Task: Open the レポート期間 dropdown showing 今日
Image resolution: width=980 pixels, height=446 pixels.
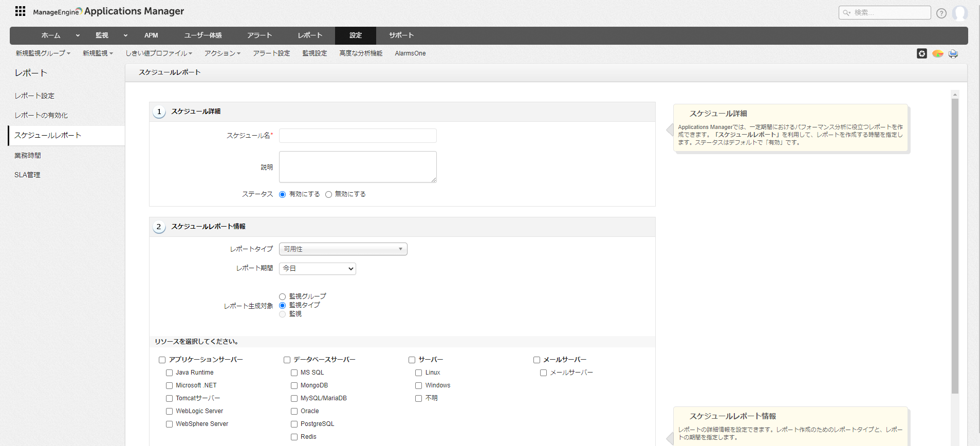Action: pyautogui.click(x=317, y=269)
